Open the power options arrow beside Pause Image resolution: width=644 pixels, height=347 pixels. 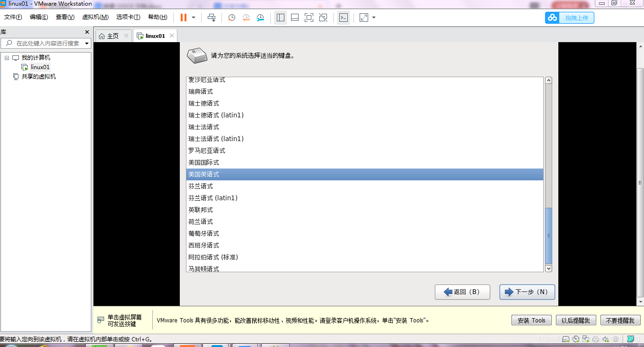pos(194,18)
